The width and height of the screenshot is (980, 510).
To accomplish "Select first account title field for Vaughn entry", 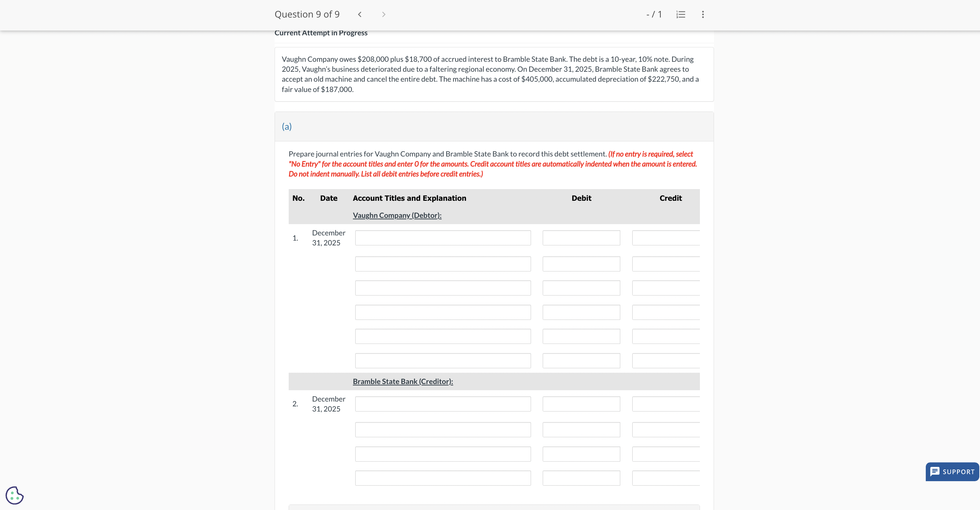I will pyautogui.click(x=443, y=238).
